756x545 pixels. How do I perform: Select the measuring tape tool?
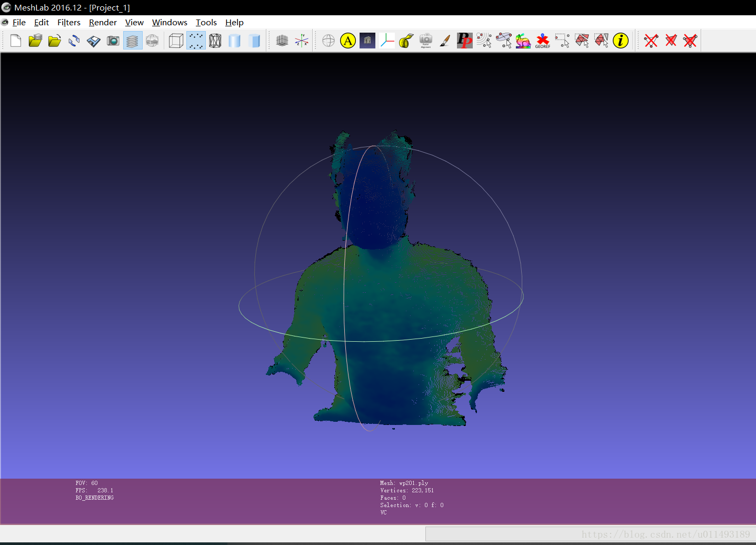tap(406, 41)
